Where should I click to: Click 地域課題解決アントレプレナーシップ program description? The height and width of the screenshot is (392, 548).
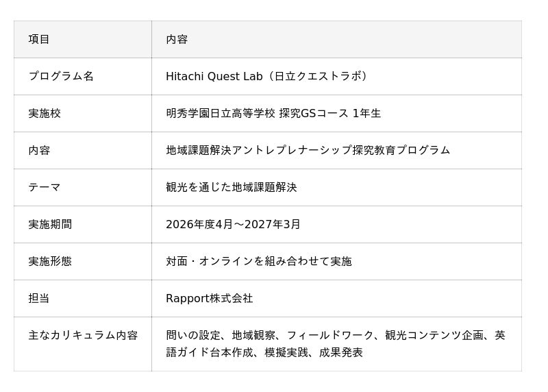tap(308, 150)
